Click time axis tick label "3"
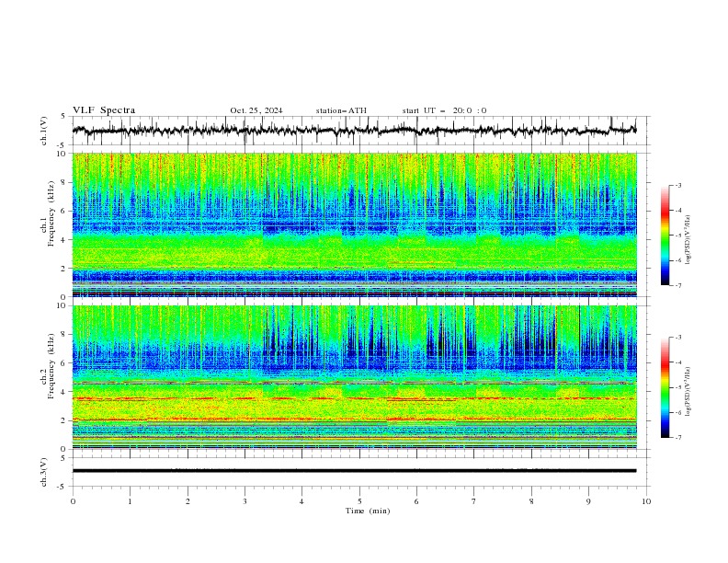The image size is (728, 563). point(245,501)
